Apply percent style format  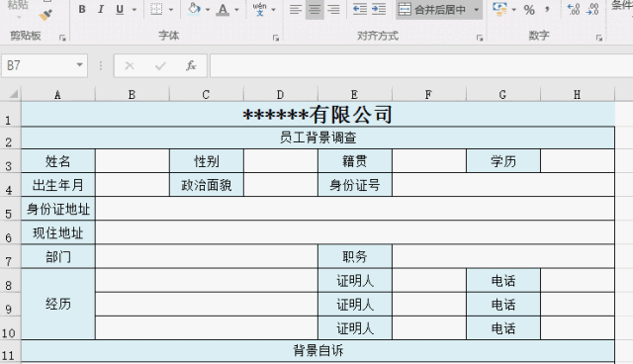click(529, 10)
